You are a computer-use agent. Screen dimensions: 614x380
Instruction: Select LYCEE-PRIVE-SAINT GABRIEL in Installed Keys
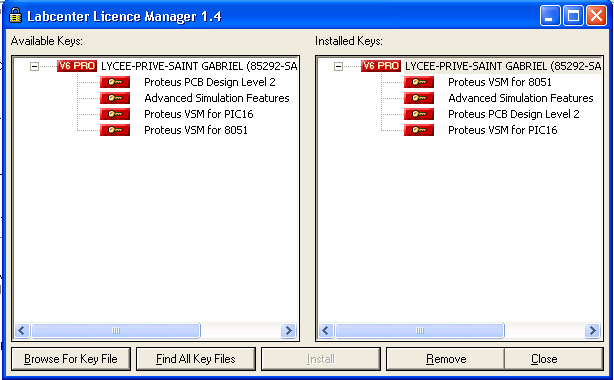503,66
